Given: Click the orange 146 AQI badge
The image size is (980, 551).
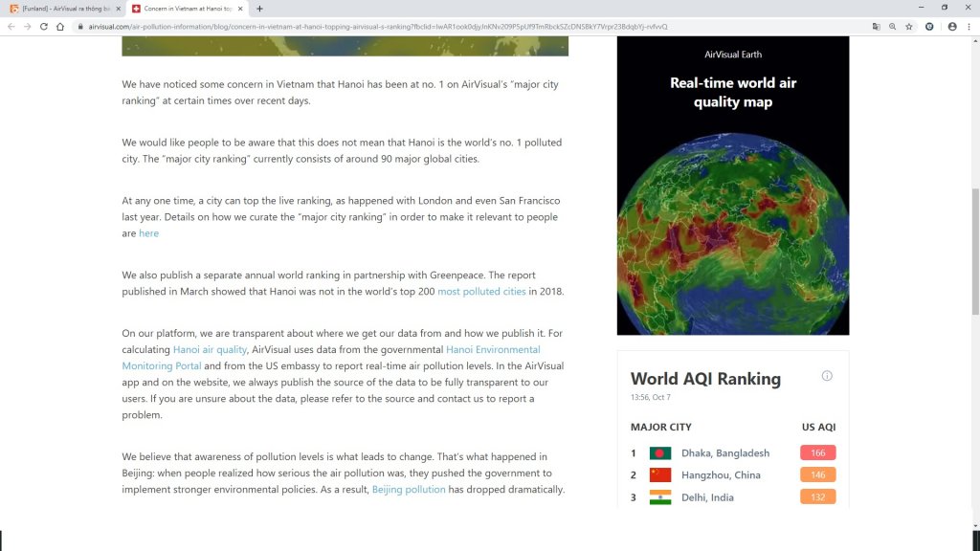Looking at the screenshot, I should [817, 474].
